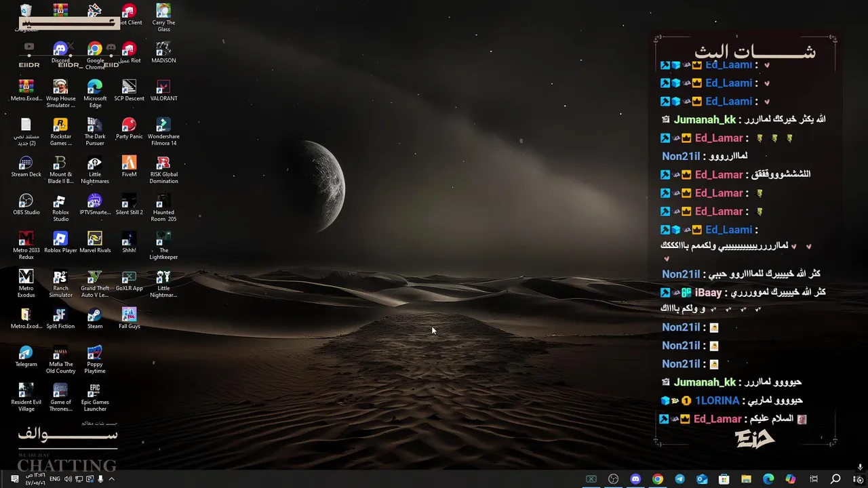
Task: Launch Split Fiction shortcut
Action: pos(60,318)
